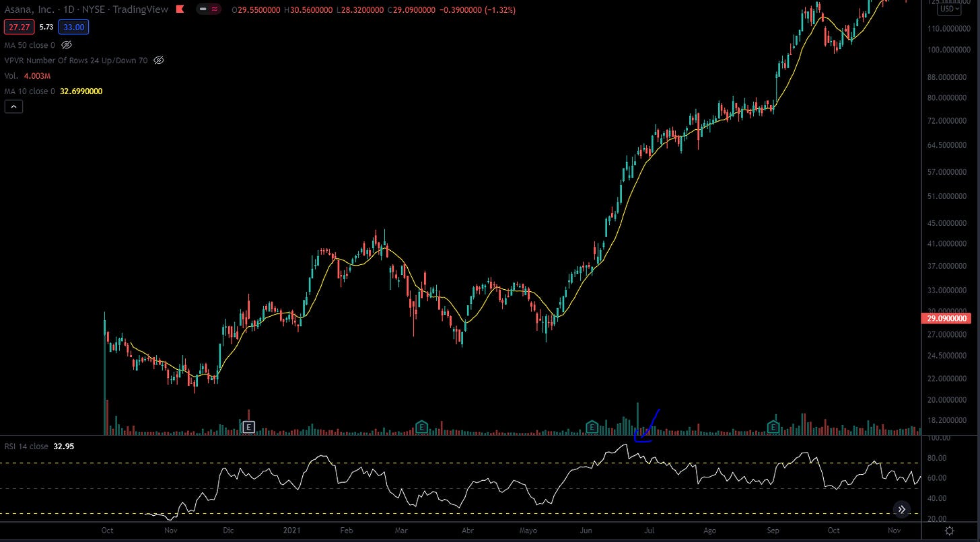The height and width of the screenshot is (542, 980).
Task: Click the Dic label on the time axis
Action: pyautogui.click(x=228, y=531)
